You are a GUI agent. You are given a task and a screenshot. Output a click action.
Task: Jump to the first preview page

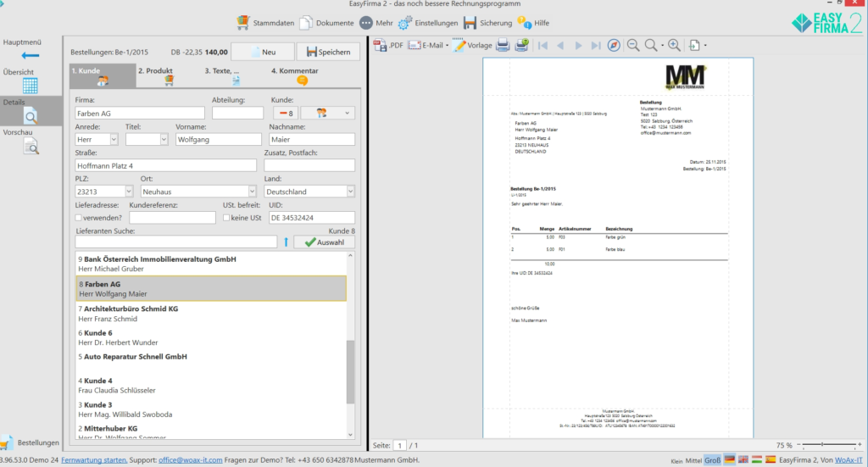point(542,46)
